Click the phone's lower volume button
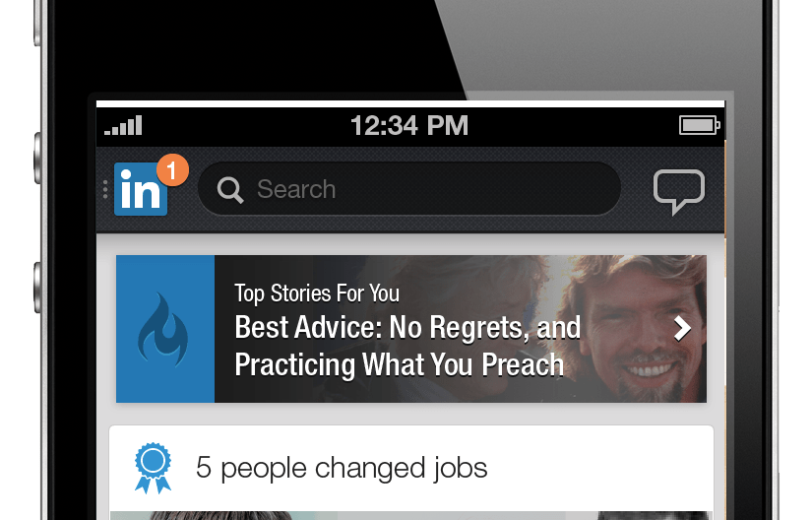The height and width of the screenshot is (520, 812). [37, 288]
